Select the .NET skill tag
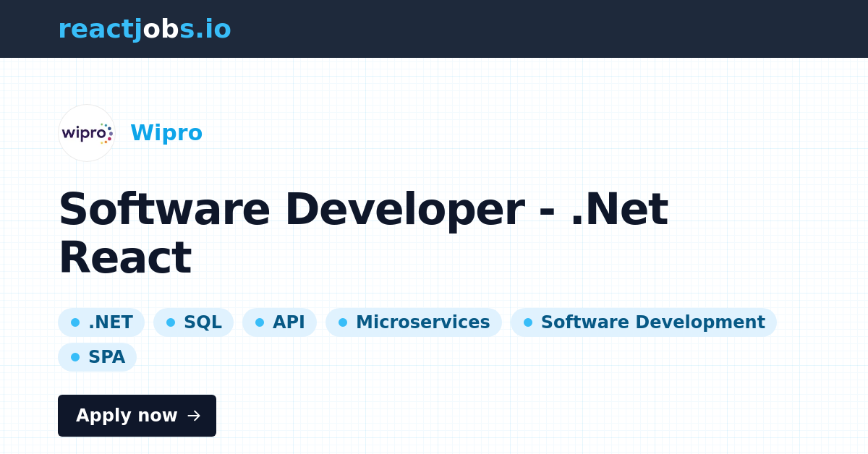This screenshot has width=868, height=454. point(101,322)
